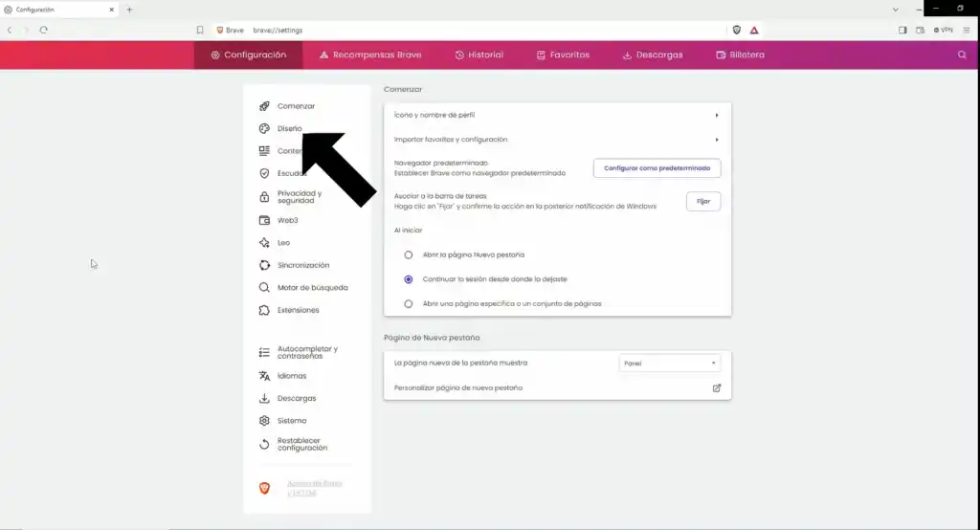
Task: Click the Navegador predeterminado label
Action: (440, 164)
